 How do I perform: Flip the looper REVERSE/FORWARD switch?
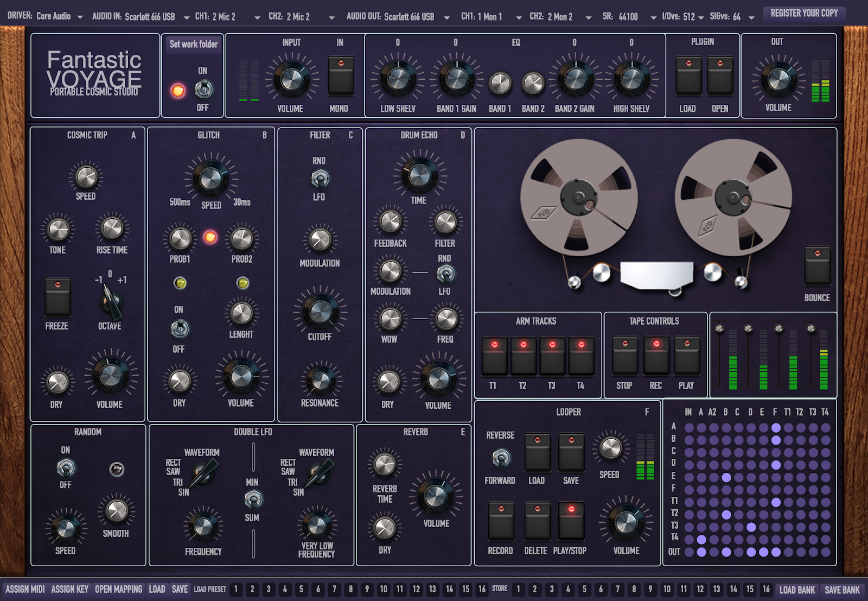pyautogui.click(x=501, y=458)
